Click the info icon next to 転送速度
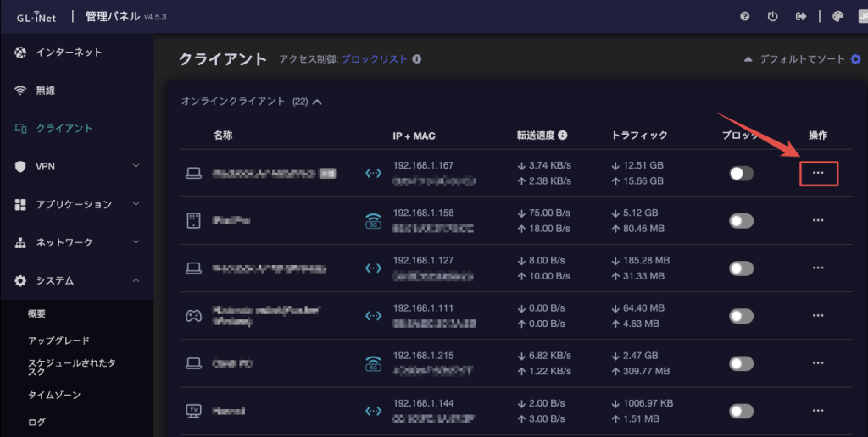The height and width of the screenshot is (437, 868). [562, 135]
